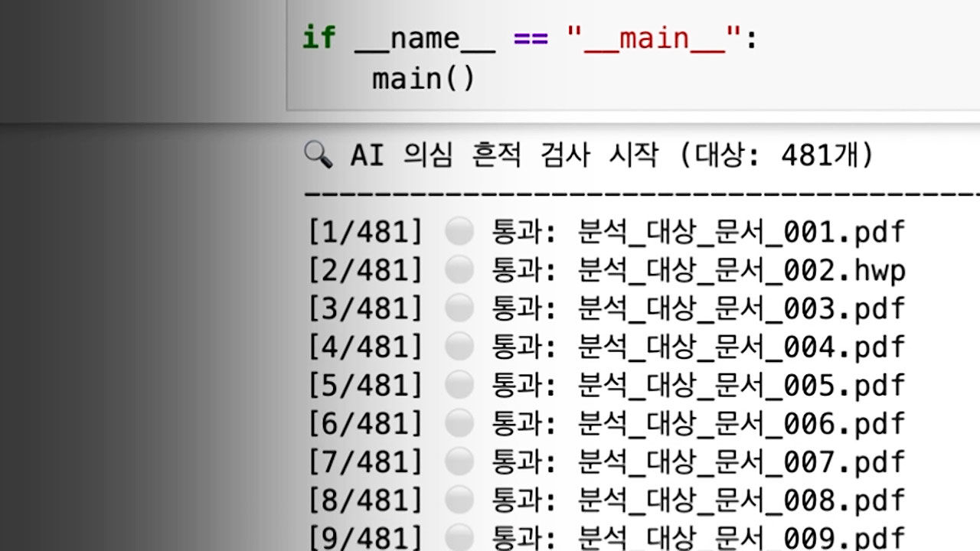Image resolution: width=980 pixels, height=551 pixels.
Task: Click the status circle for document 008
Action: [x=459, y=500]
